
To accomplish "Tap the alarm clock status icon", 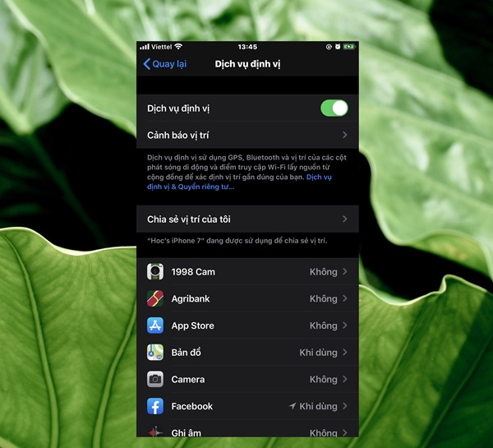I will [338, 47].
